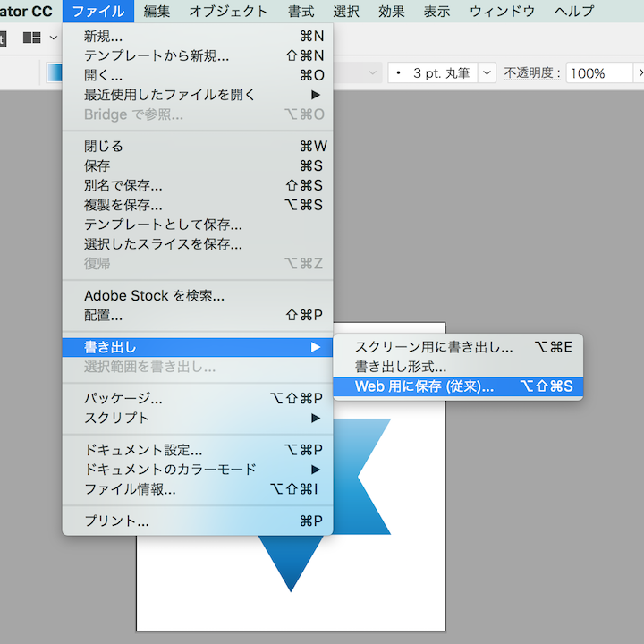Open the 書式 menu
Viewport: 644px width, 644px height.
coord(301,11)
